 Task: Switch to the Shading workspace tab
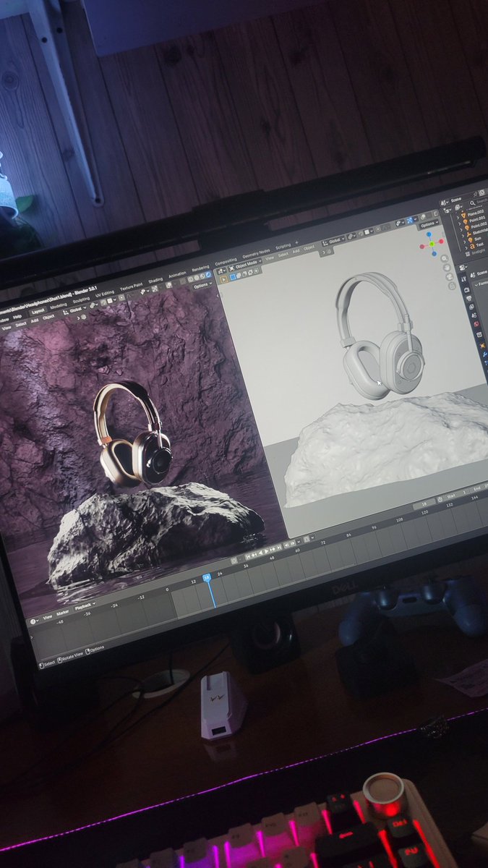click(155, 280)
